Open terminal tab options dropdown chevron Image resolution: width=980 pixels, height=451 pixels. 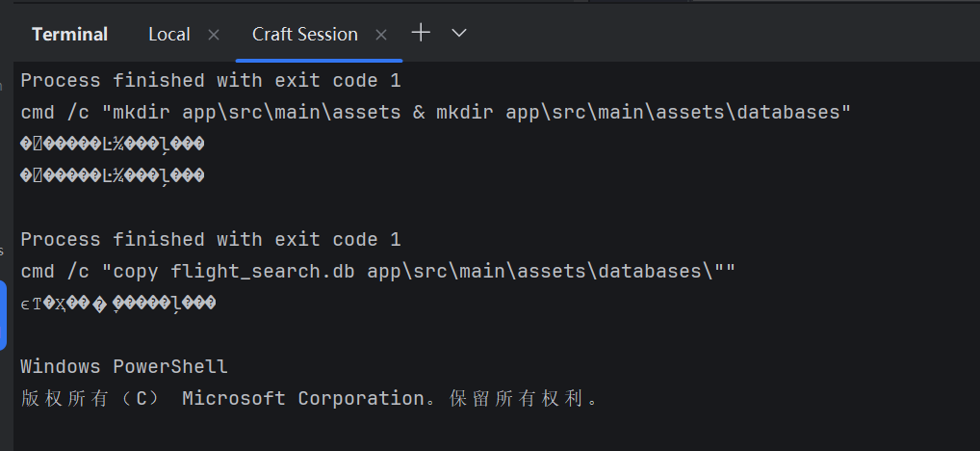[x=459, y=33]
